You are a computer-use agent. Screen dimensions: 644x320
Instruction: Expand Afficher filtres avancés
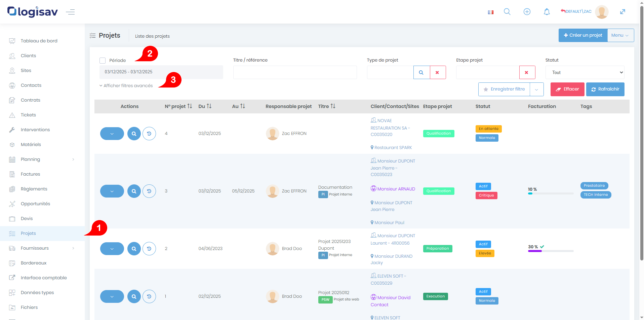tap(126, 86)
